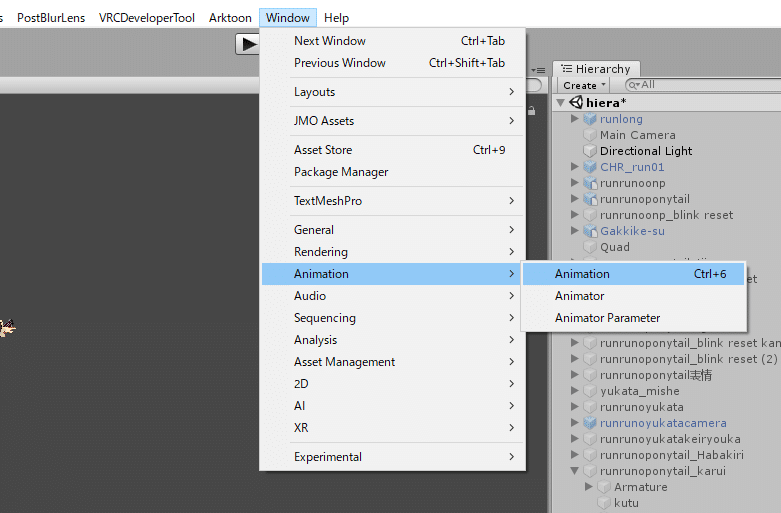The image size is (781, 513).
Task: Click the Directional Light object icon
Action: [x=590, y=151]
